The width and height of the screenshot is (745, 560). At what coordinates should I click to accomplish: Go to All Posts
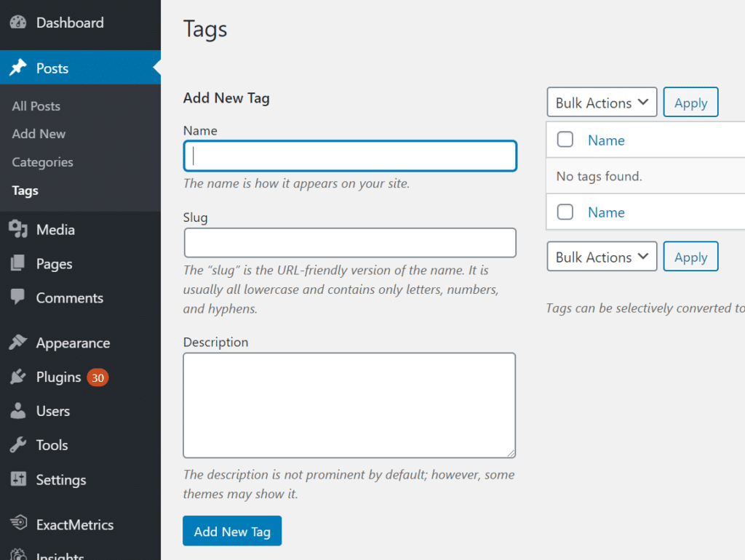click(36, 105)
